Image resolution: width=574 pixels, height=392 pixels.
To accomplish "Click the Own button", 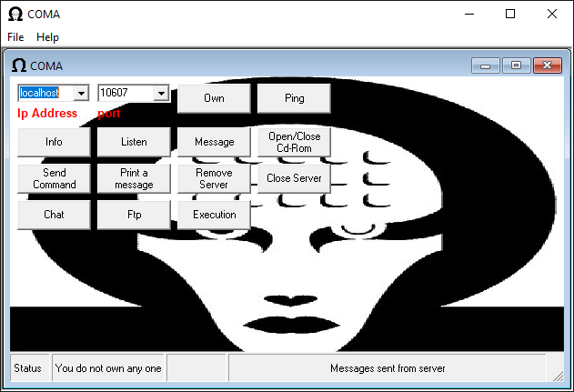I will (x=214, y=98).
